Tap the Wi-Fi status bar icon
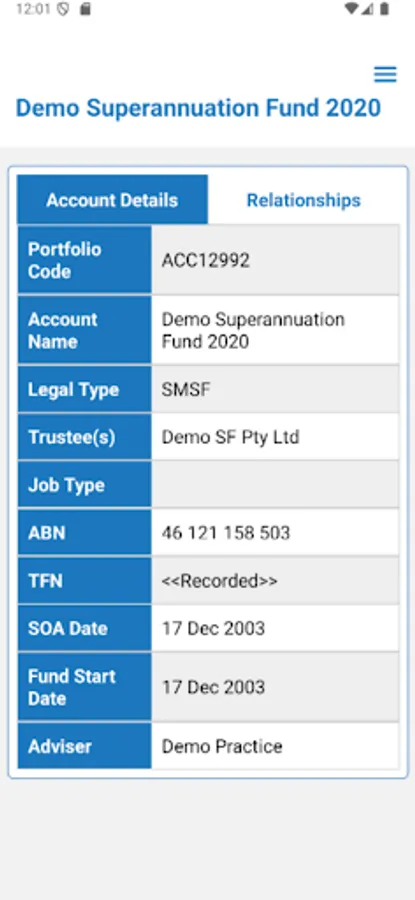The height and width of the screenshot is (900, 415). tap(351, 9)
